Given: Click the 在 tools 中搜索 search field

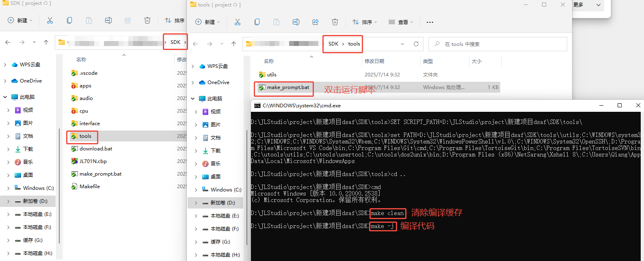Looking at the screenshot, I should pos(498,44).
